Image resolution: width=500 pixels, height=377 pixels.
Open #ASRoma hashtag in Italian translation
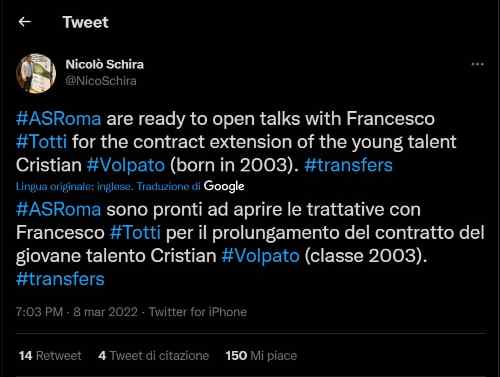(x=59, y=210)
